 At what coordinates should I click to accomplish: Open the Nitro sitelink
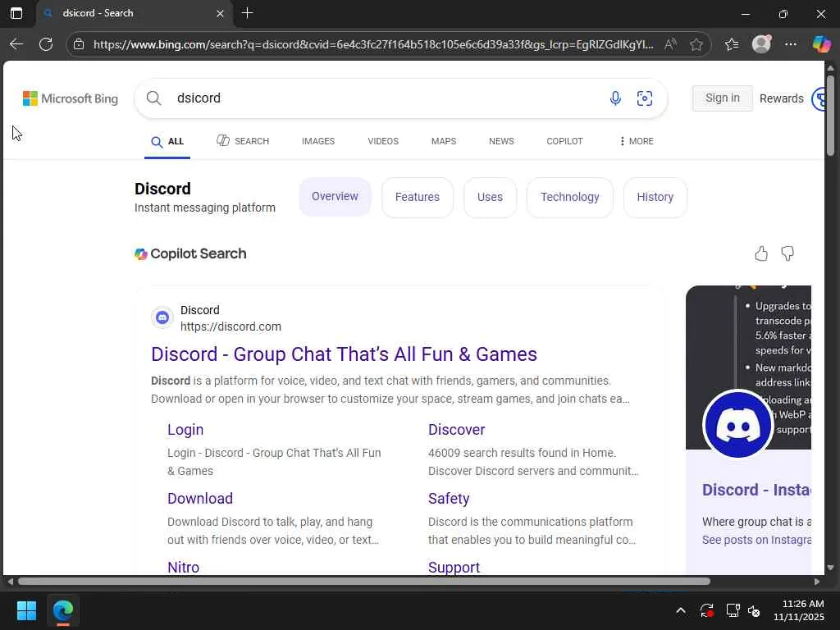click(183, 567)
